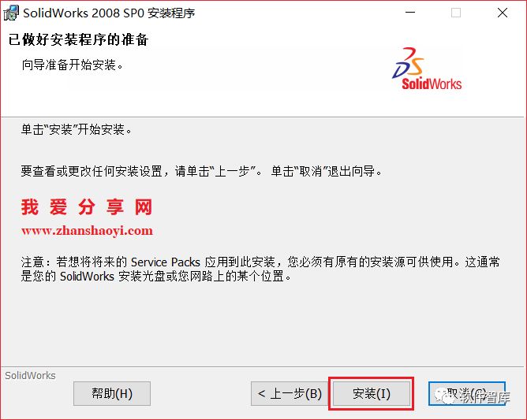The width and height of the screenshot is (527, 420).
Task: Click the grey SolidWorks label at bottom left
Action: click(30, 375)
